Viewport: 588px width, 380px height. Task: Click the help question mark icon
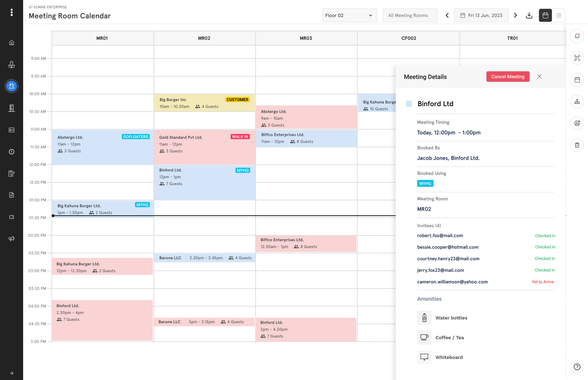[x=577, y=367]
